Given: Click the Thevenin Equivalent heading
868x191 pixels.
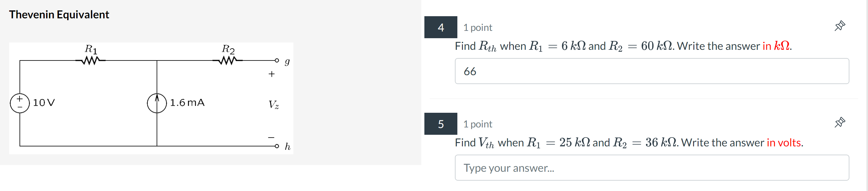Looking at the screenshot, I should pos(59,14).
